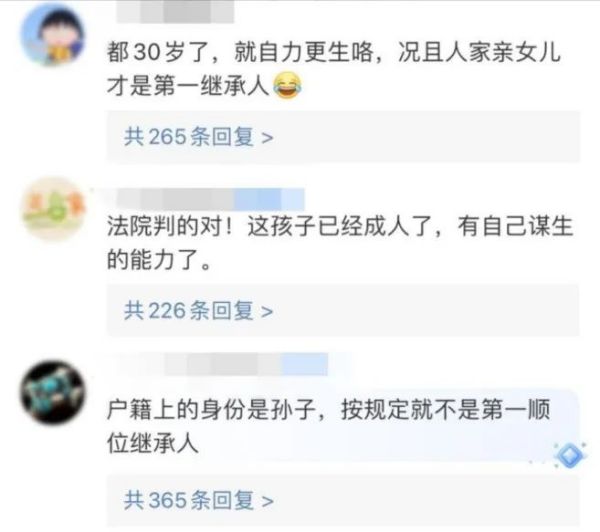The image size is (600, 532).
Task: Tap the chevron after 共365条回复
Action: pyautogui.click(x=267, y=501)
